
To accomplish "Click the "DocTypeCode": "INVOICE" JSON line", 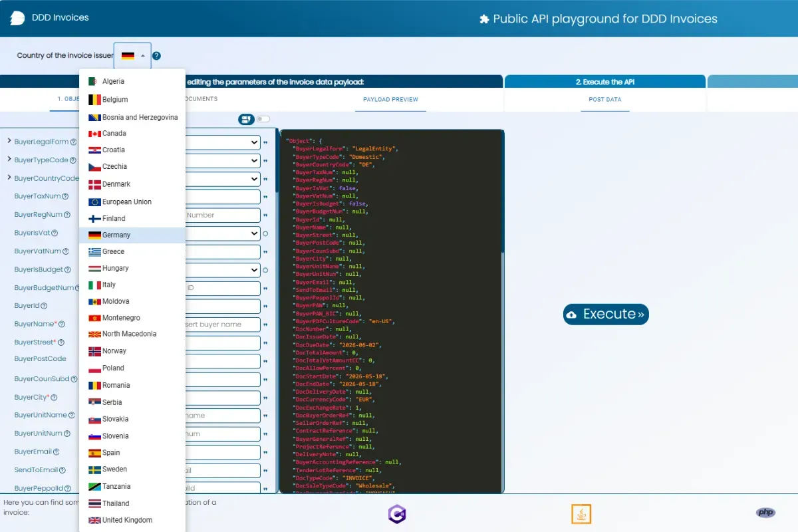I will pos(334,477).
